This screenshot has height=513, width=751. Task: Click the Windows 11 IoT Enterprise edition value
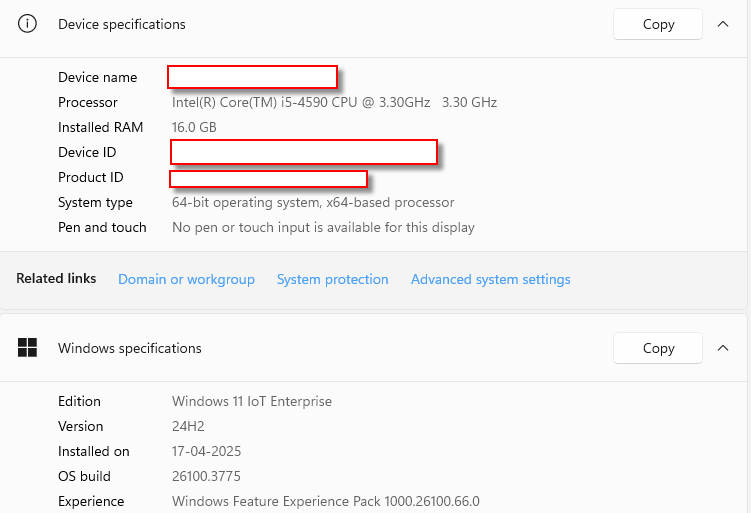coord(251,401)
